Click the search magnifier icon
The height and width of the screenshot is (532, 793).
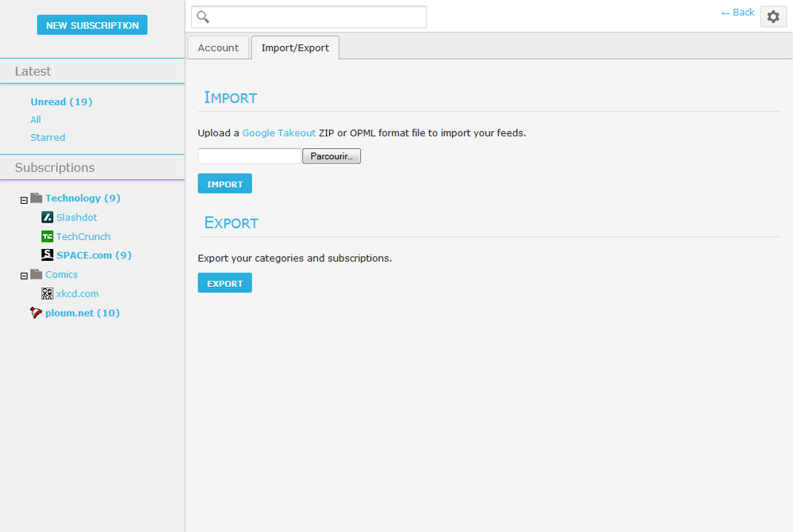click(x=202, y=17)
